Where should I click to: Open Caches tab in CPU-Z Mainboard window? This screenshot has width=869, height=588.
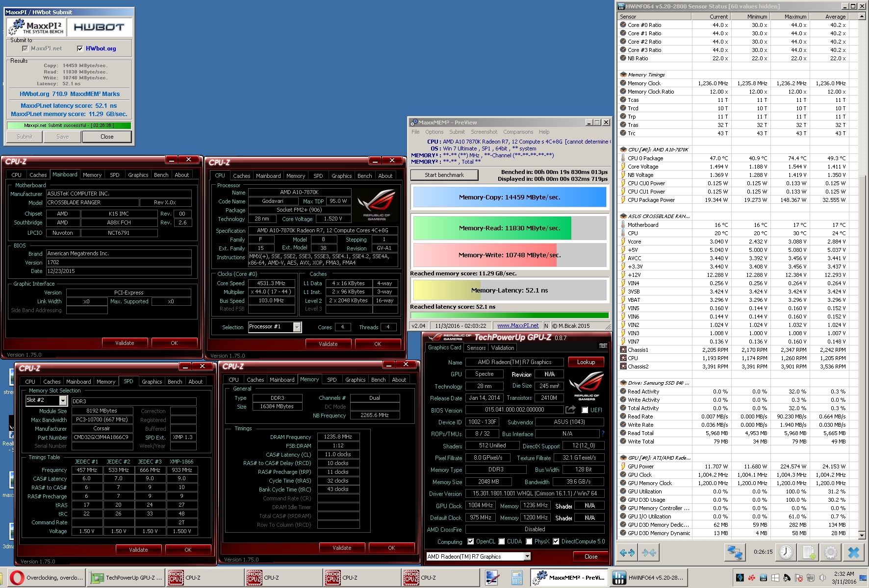38,175
